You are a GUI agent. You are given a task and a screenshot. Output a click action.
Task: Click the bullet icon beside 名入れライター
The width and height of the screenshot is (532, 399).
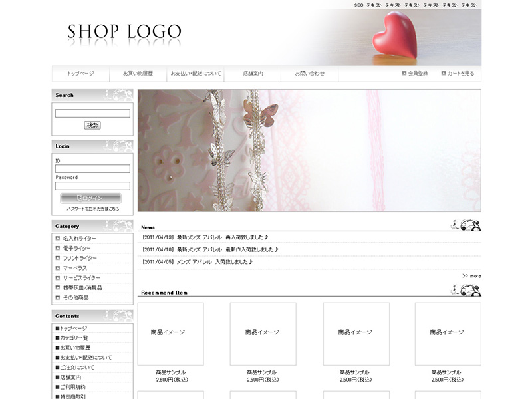(58, 238)
